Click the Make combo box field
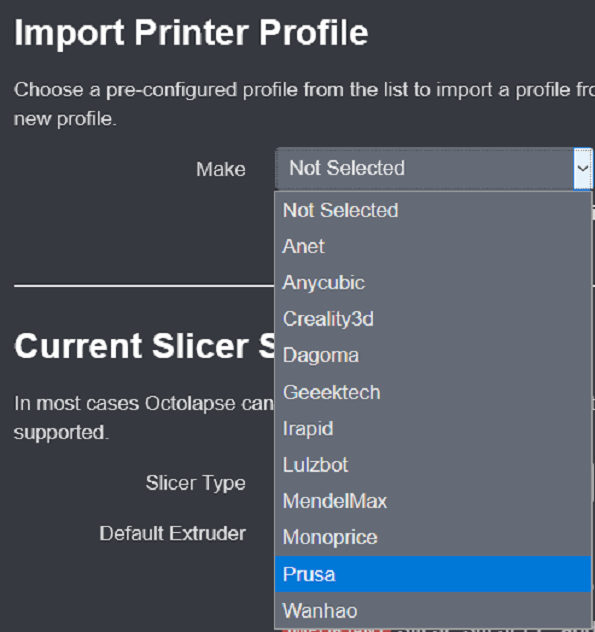This screenshot has width=595, height=632. (x=434, y=168)
